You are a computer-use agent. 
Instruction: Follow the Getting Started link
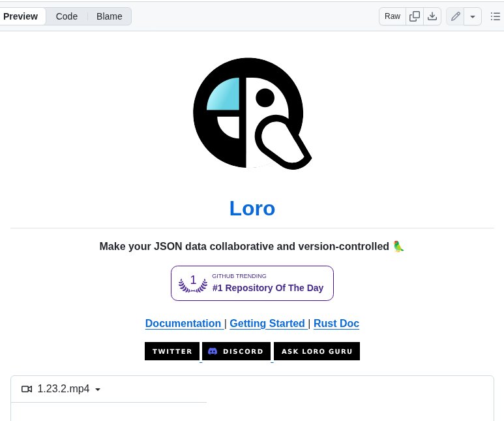(267, 323)
